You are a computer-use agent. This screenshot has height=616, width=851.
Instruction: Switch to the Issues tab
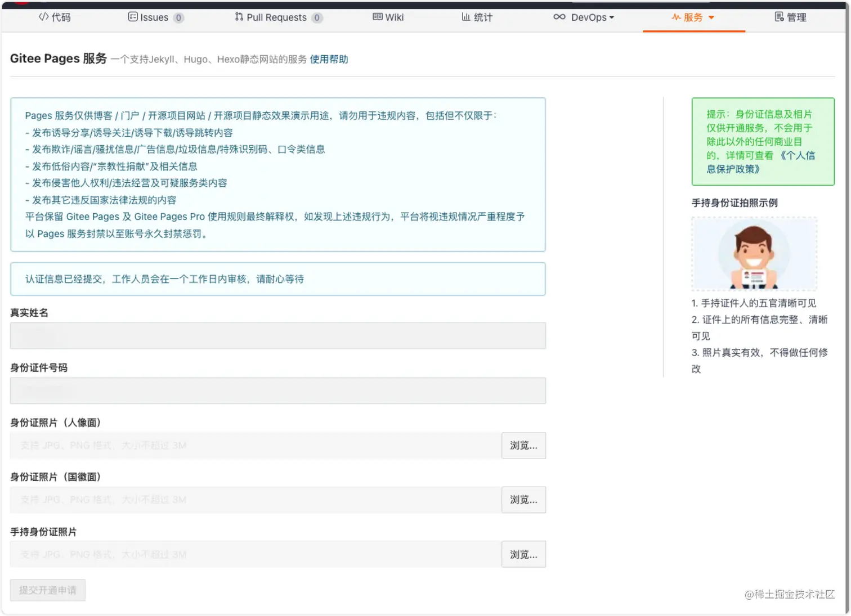[x=155, y=17]
